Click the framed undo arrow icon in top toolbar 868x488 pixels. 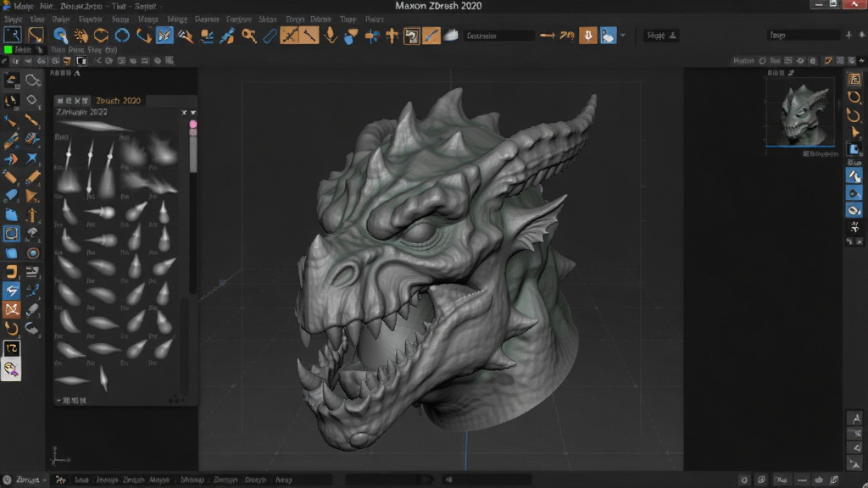411,36
